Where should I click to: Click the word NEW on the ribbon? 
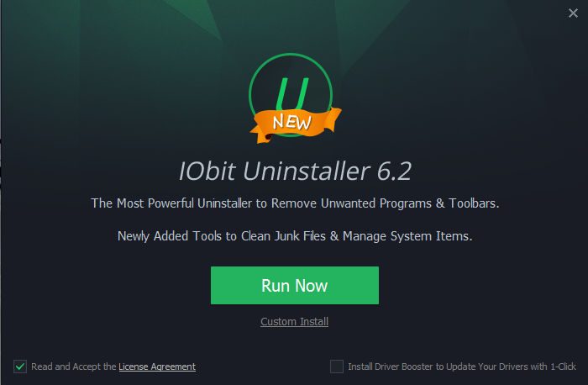291,123
